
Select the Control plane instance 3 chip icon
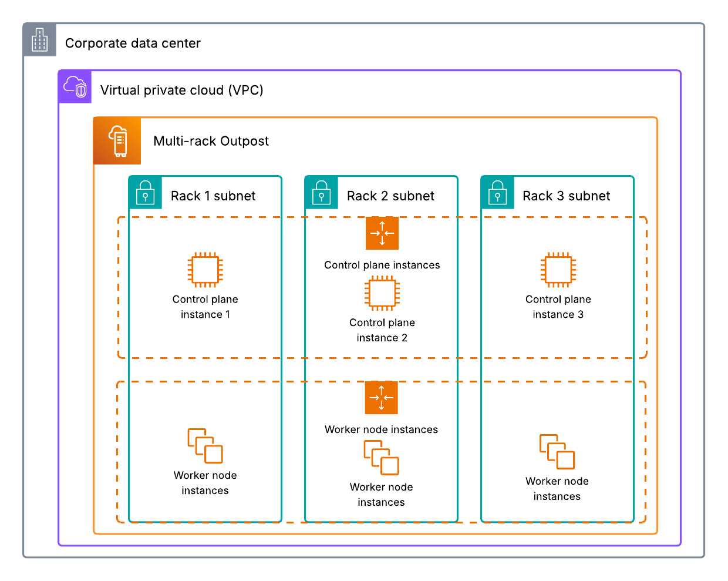(557, 270)
